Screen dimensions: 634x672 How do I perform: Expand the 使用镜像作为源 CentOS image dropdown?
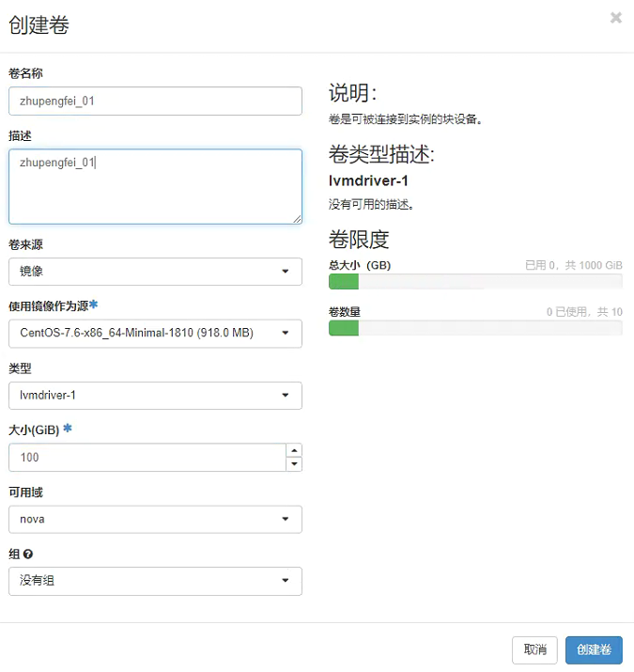coord(155,334)
